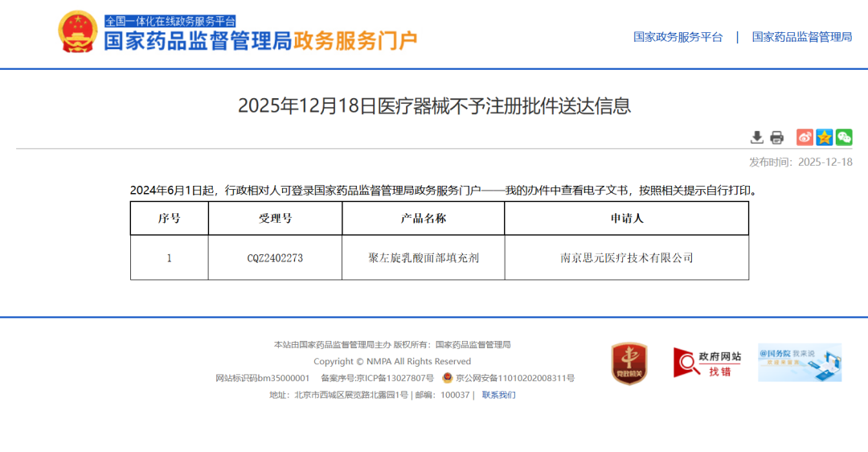Select the cell 南京思元医疗技术有限公司
This screenshot has height=452, width=868.
[627, 257]
